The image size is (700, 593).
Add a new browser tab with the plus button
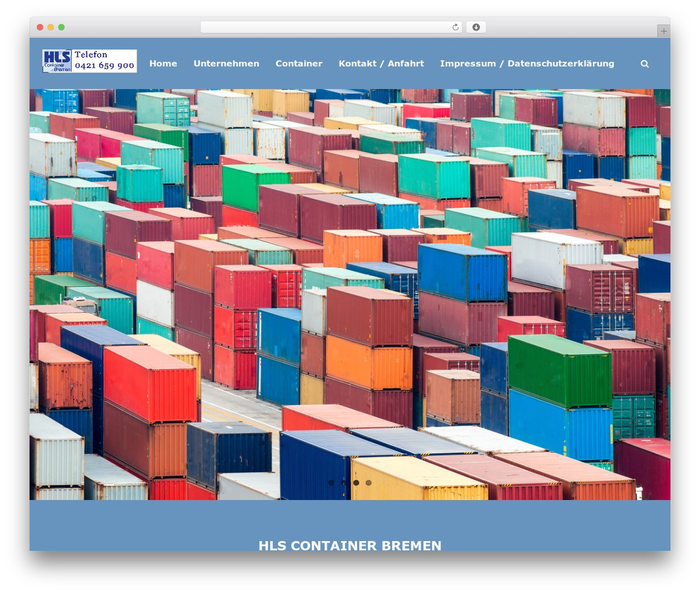663,31
